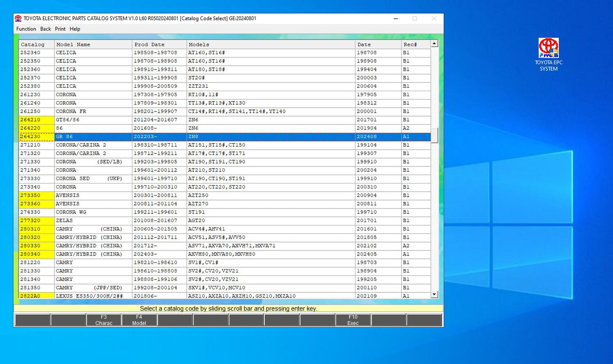Viewport: 613px width, 364px height.
Task: Select AVENSIS AZT270 row
Action: (x=225, y=204)
